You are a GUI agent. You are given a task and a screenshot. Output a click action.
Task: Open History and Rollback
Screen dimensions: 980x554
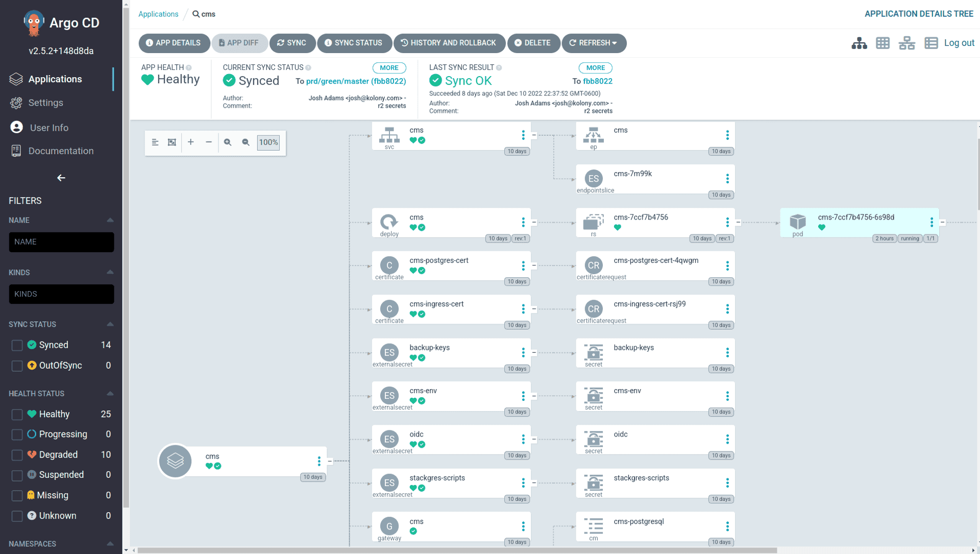pos(449,43)
